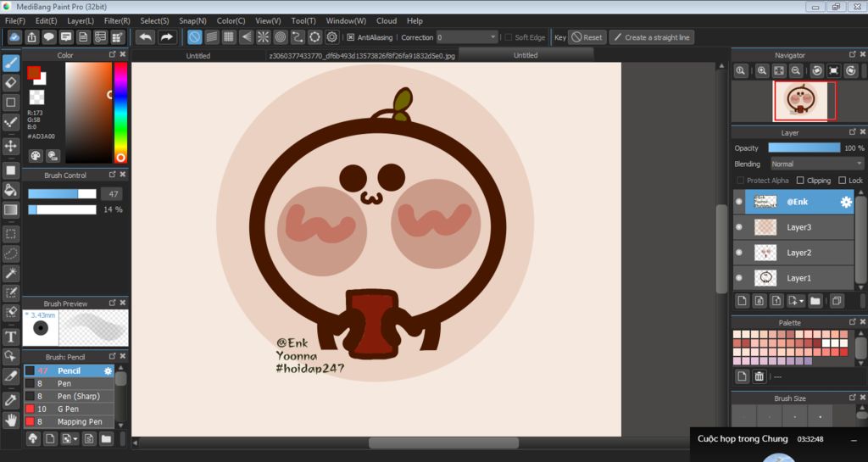Image resolution: width=868 pixels, height=462 pixels.
Task: Select the Brush tool in left toolbar
Action: [10, 63]
